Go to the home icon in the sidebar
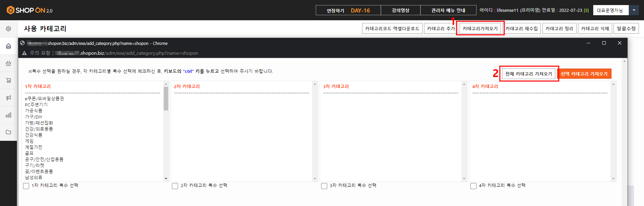Viewport: 644px width, 206px height. click(8, 46)
